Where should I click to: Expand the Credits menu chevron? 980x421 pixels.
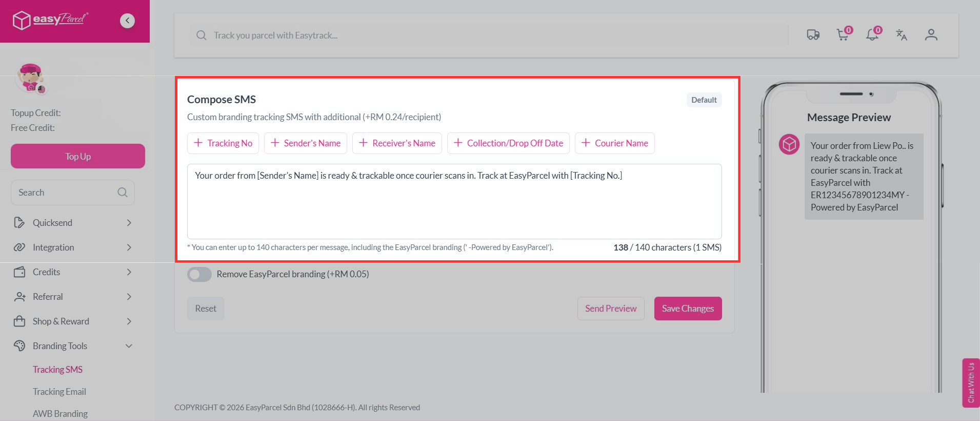[x=129, y=272]
